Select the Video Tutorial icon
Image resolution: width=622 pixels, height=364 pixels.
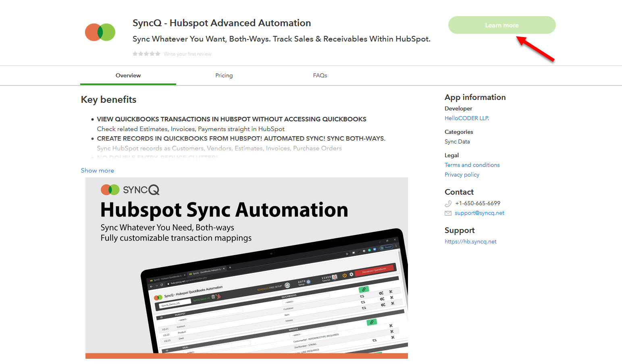334,278
